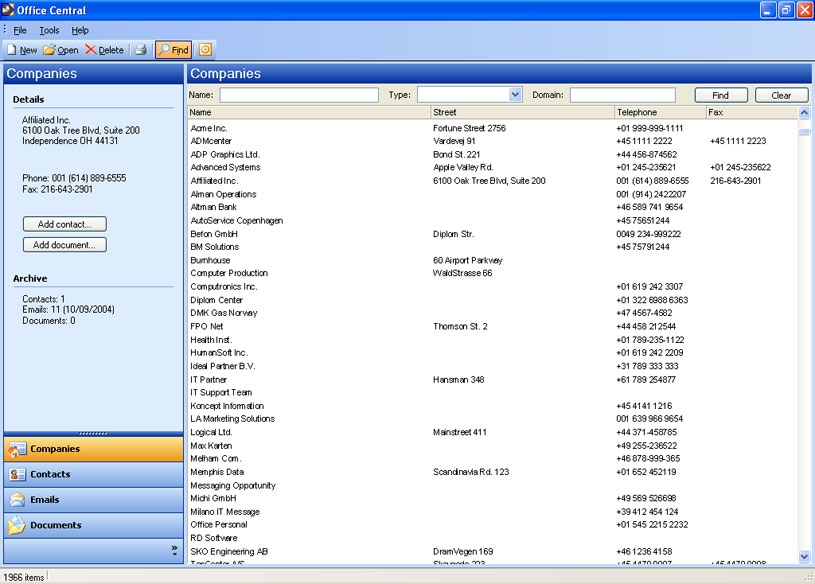Switch to Companies navigation pane

[94, 449]
